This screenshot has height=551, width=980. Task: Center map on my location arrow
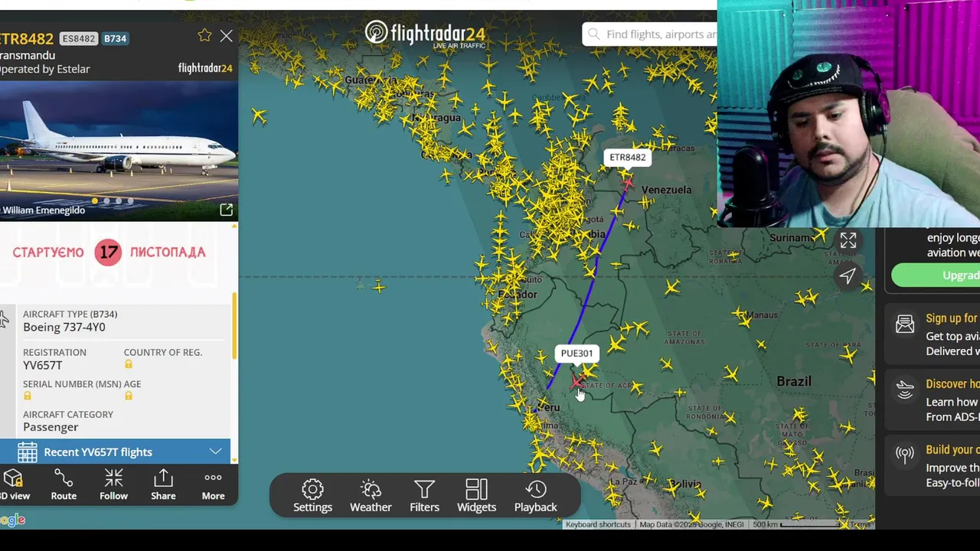click(848, 275)
